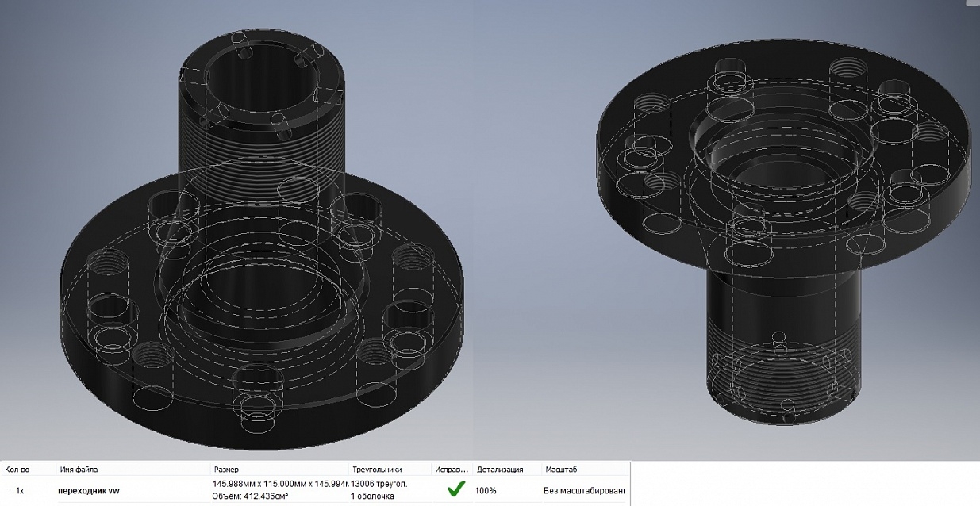
Task: Click the '1 оболочка' shell count
Action: 373,496
